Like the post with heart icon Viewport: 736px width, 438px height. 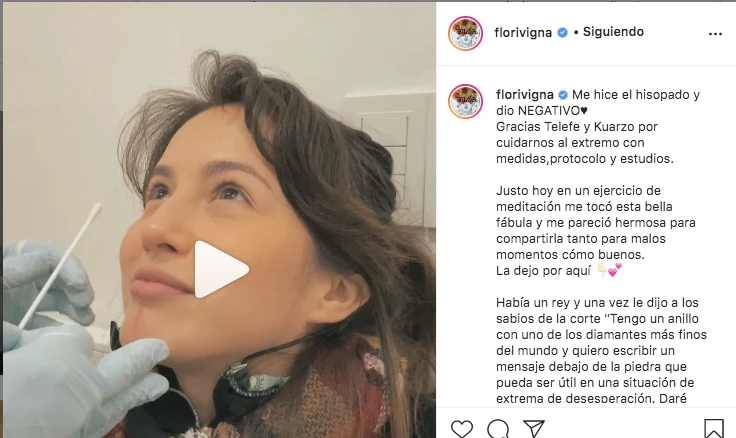(x=462, y=430)
